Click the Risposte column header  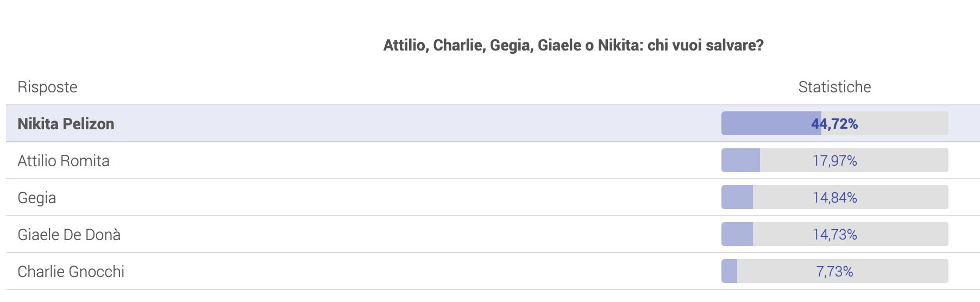click(47, 87)
